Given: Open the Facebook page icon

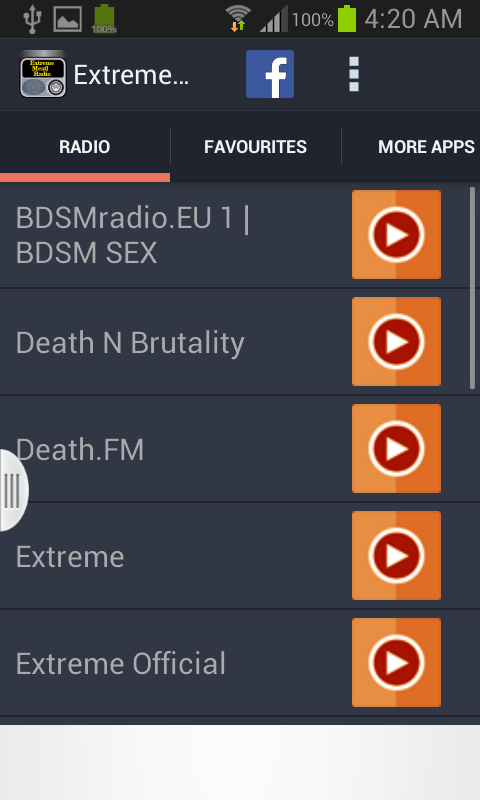Looking at the screenshot, I should [x=270, y=74].
